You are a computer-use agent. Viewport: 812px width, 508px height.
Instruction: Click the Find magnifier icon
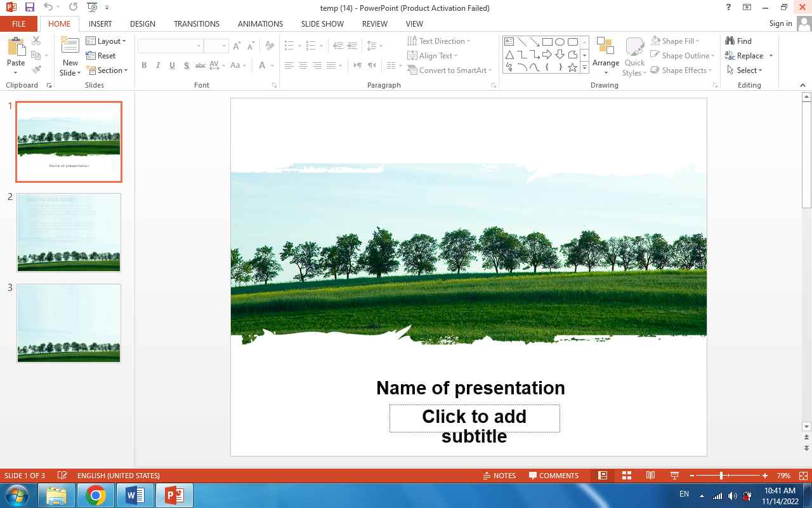(730, 41)
